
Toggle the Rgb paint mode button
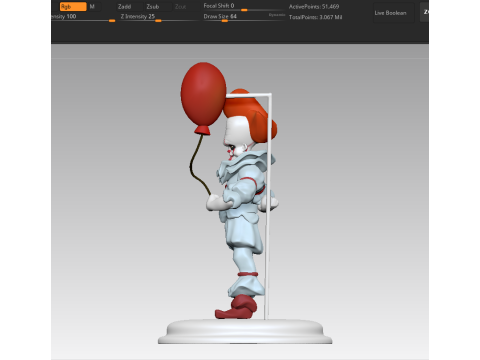coord(73,7)
